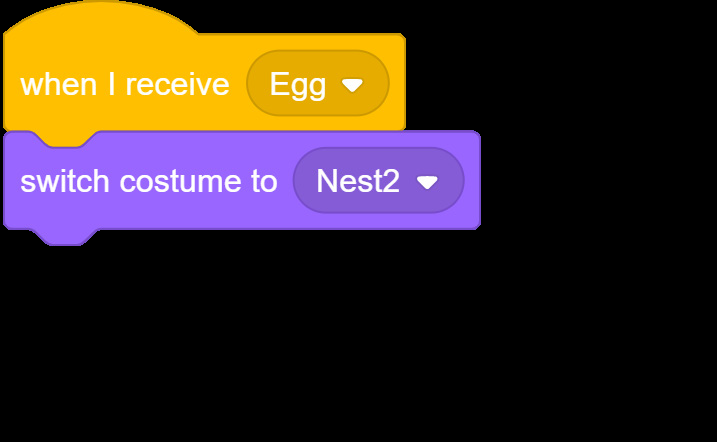Click the 'switch costume to' label text
The image size is (717, 442).
149,181
